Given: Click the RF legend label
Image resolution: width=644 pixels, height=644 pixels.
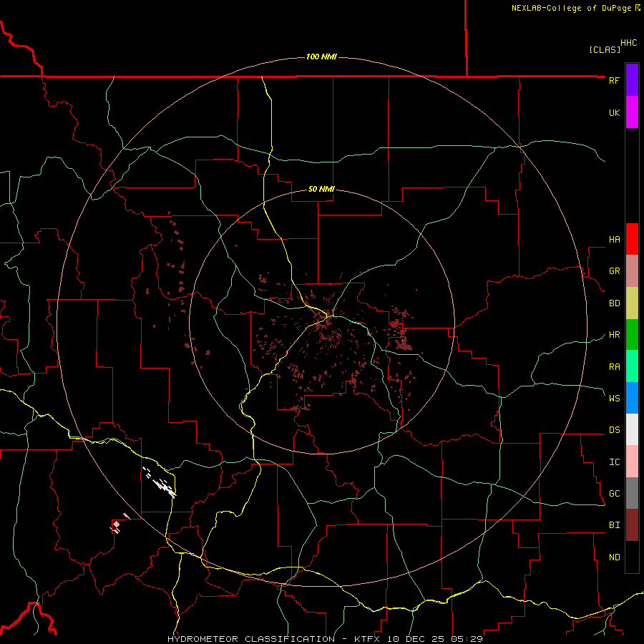Looking at the screenshot, I should (x=614, y=80).
